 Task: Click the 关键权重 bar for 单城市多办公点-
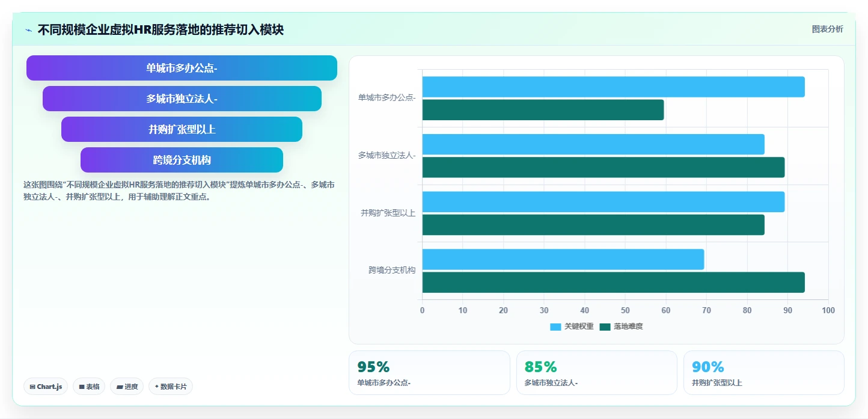coord(613,87)
